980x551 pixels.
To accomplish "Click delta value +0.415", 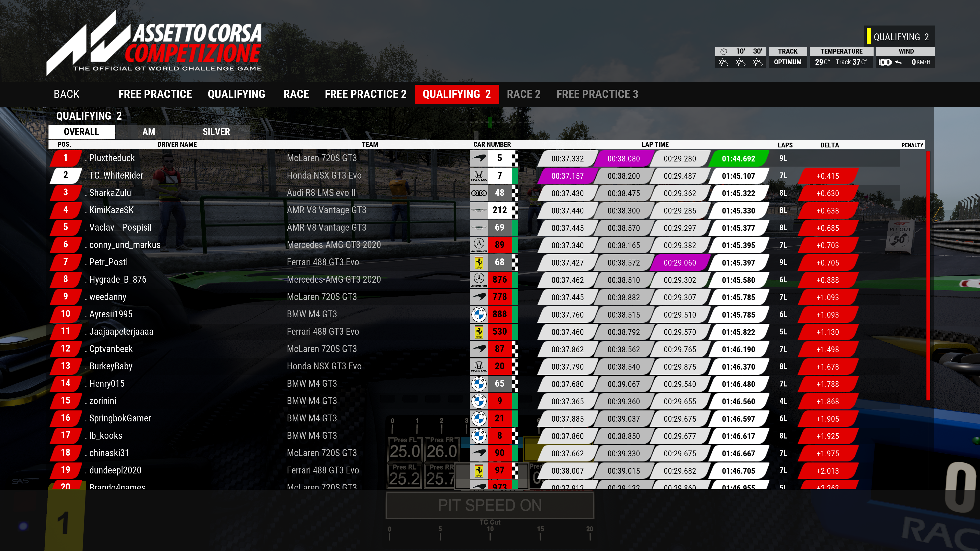I will click(828, 176).
